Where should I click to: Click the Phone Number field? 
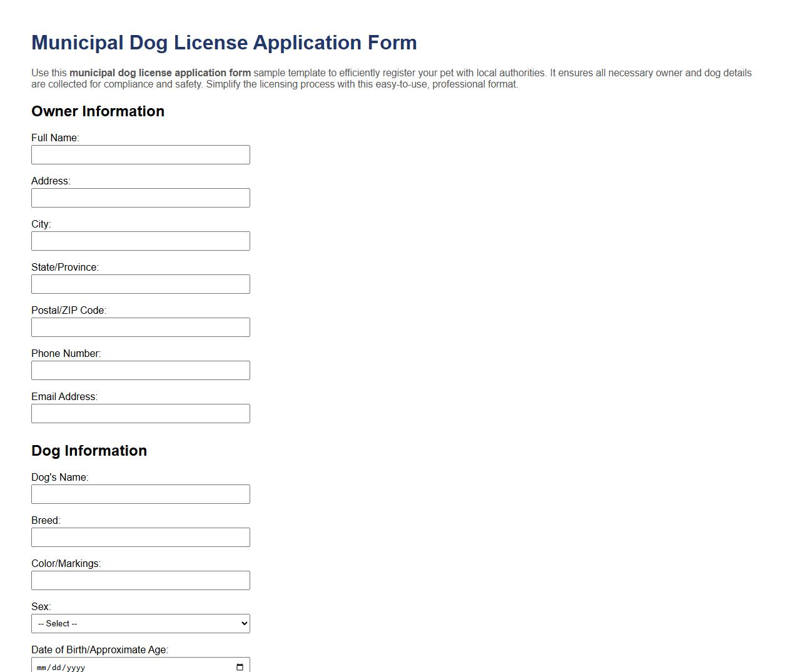[x=140, y=370]
